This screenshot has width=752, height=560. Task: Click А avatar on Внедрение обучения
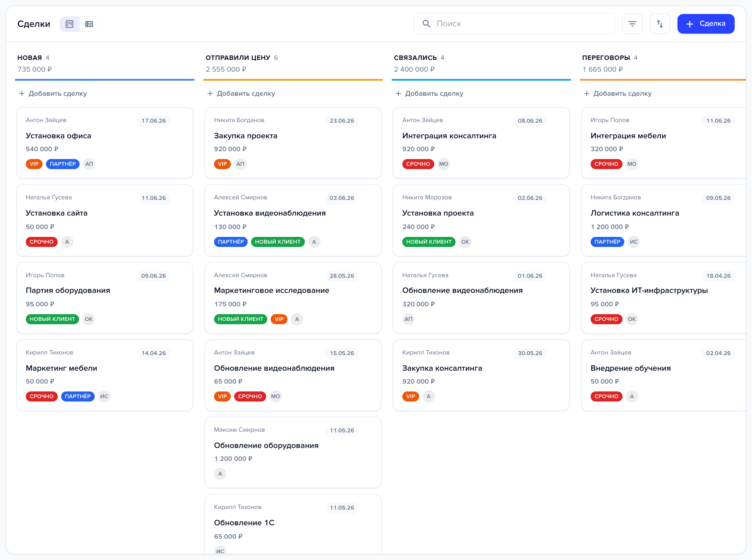632,396
